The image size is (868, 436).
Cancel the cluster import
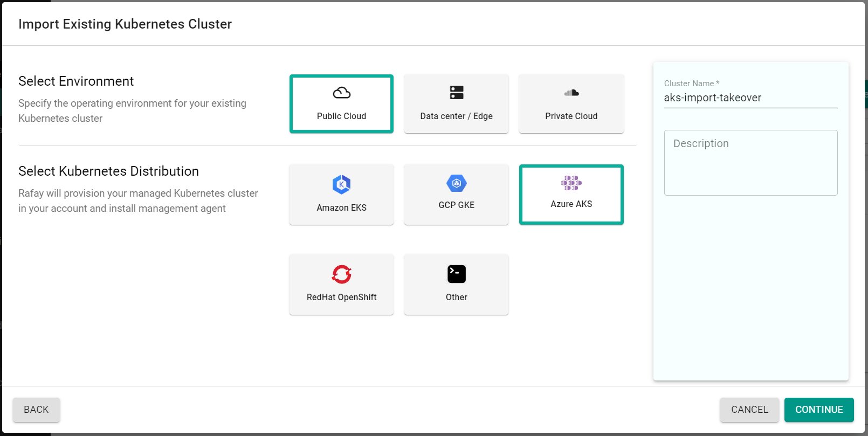pos(749,410)
